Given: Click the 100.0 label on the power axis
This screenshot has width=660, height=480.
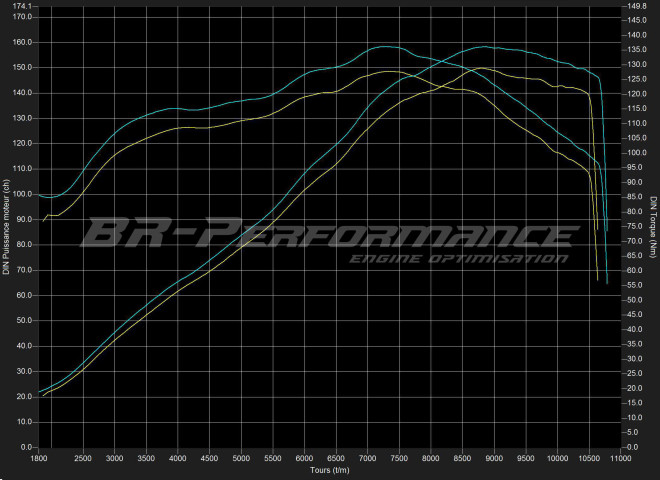Looking at the screenshot, I should click(22, 194).
